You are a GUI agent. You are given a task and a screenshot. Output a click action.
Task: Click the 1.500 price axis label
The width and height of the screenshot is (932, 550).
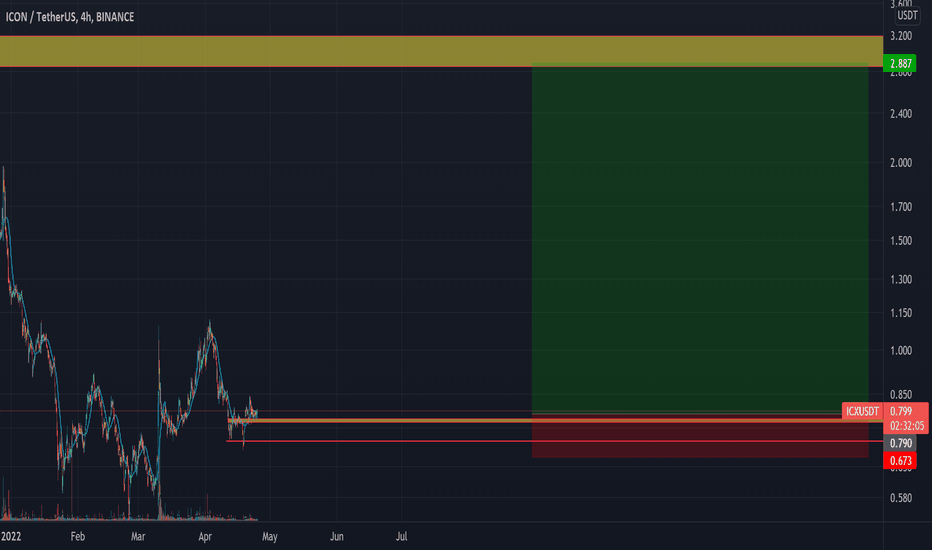[x=900, y=240]
